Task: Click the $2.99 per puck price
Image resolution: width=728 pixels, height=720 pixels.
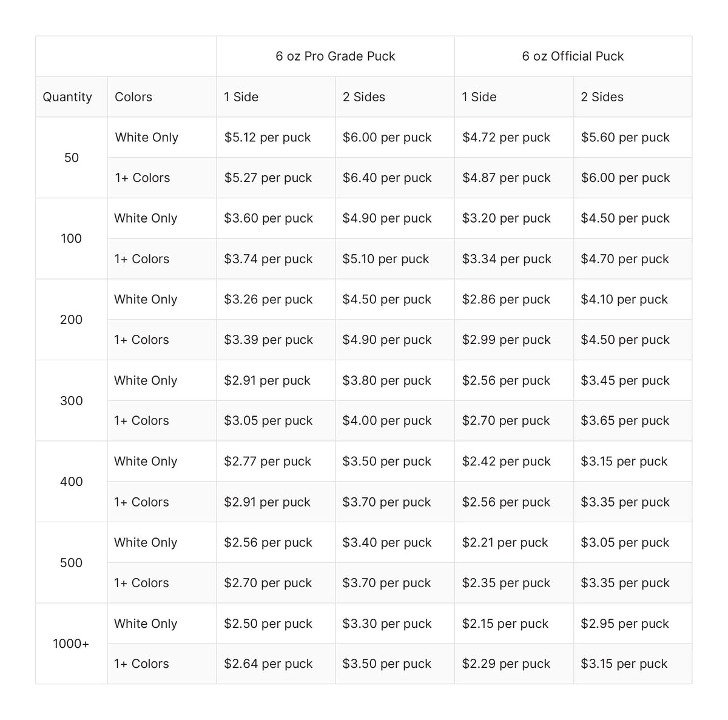Action: [x=506, y=340]
